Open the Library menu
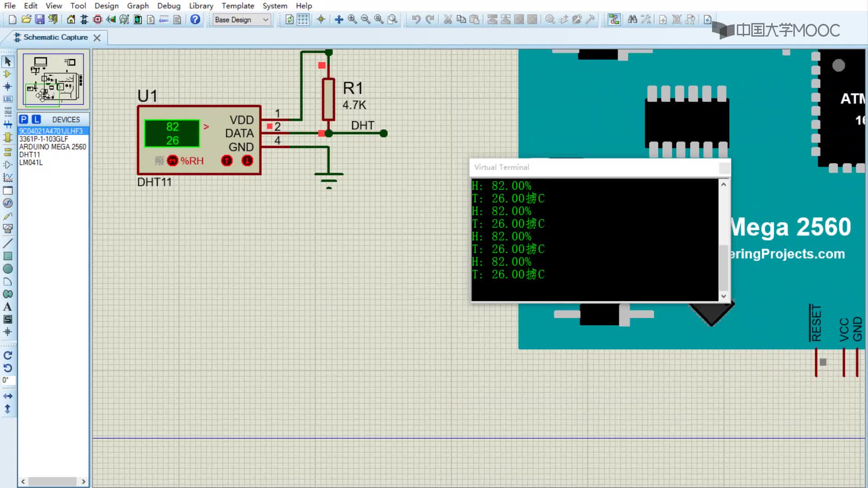Image resolution: width=868 pixels, height=488 pixels. pyautogui.click(x=201, y=6)
